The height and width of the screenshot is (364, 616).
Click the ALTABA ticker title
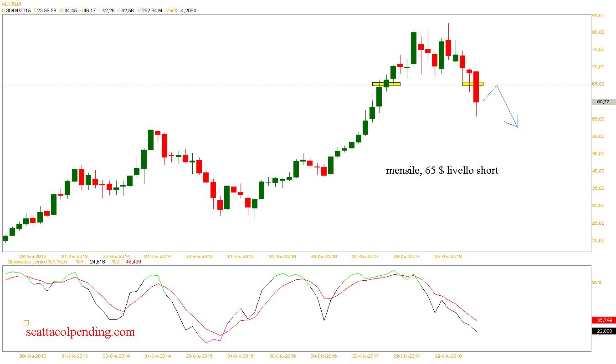pyautogui.click(x=11, y=4)
